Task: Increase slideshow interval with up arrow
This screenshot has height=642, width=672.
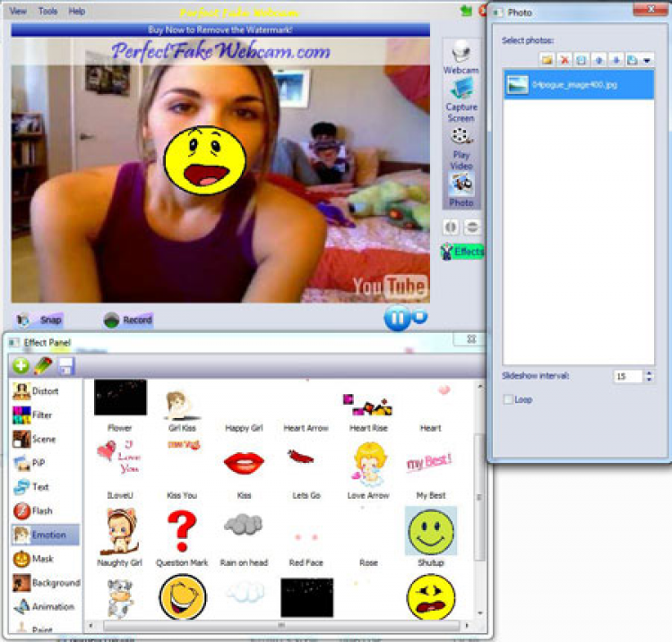Action: tap(649, 373)
